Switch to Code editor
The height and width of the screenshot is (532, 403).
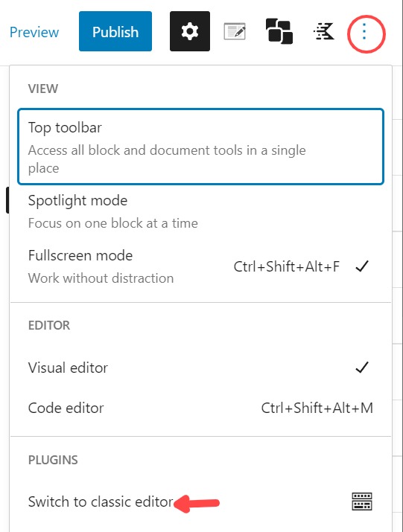tap(201, 408)
